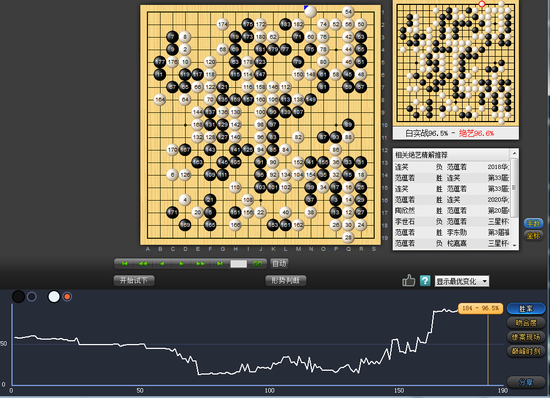Screen dimensions: 550x398
Task: Jump to the first move of the game
Action: click(x=125, y=264)
